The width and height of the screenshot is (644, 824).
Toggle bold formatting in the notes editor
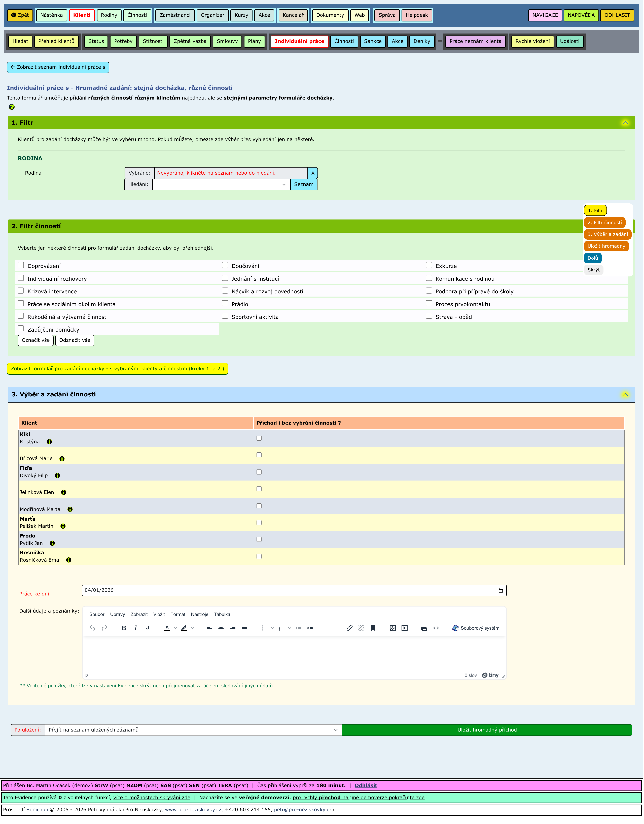pos(124,628)
